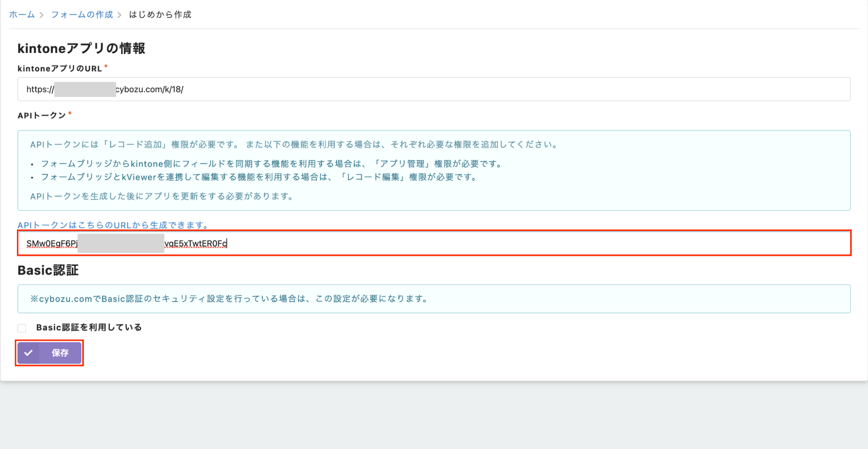Click the APIトークン field label

tap(42, 115)
